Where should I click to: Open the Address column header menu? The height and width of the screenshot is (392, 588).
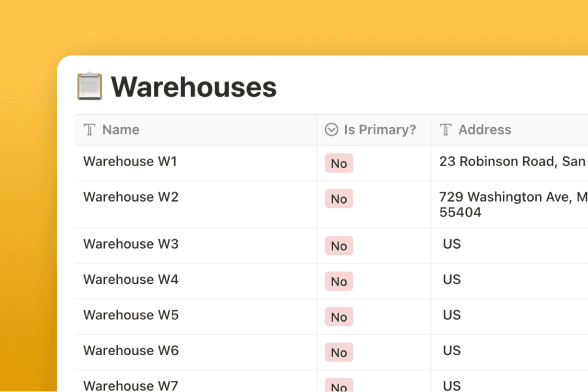click(x=510, y=130)
